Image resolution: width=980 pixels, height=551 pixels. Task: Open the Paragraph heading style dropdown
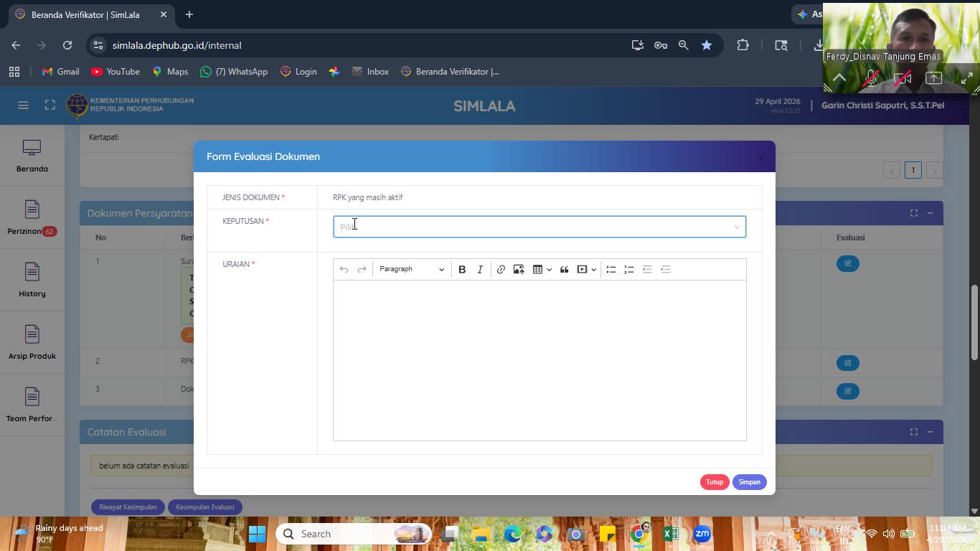tap(412, 270)
